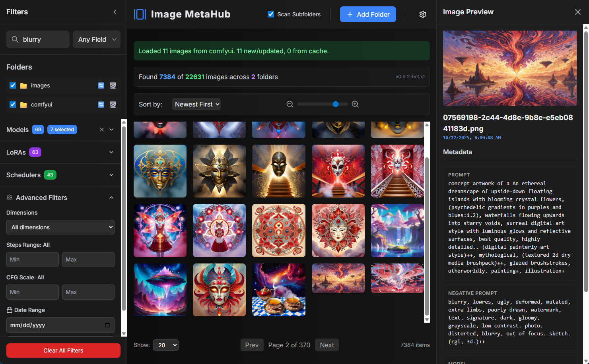Uncheck the comfyui folder checkbox

(13, 105)
